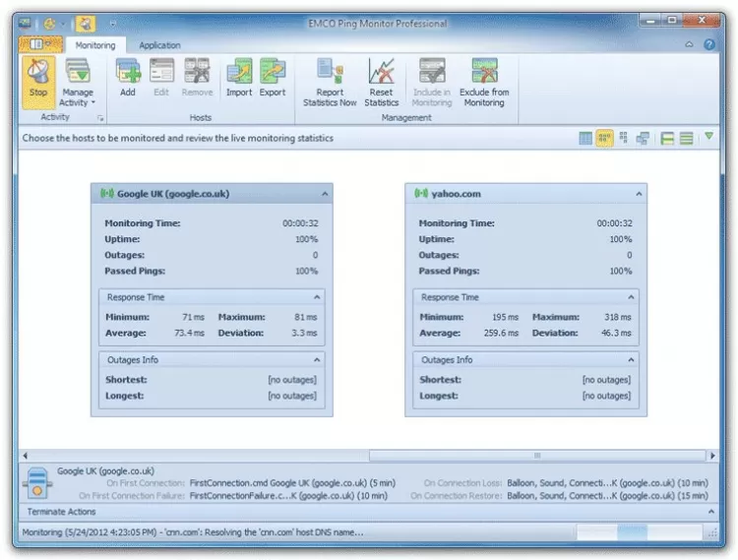Click the Monitoring status bar message
The width and height of the screenshot is (738, 560).
(x=193, y=532)
